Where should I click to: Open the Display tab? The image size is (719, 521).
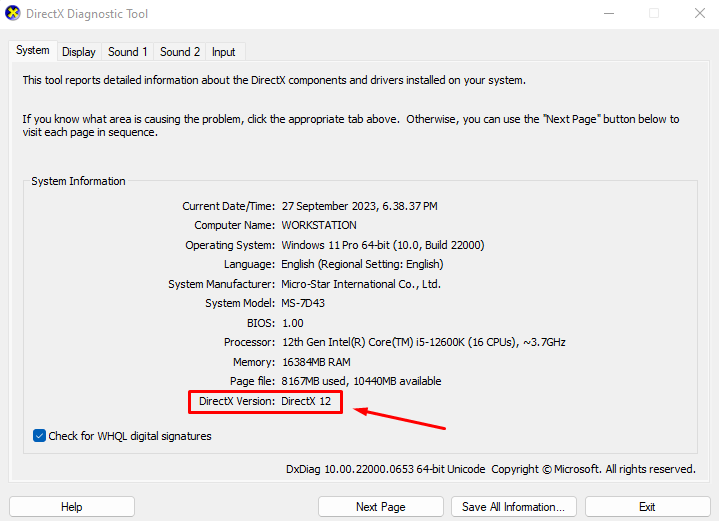tap(79, 52)
